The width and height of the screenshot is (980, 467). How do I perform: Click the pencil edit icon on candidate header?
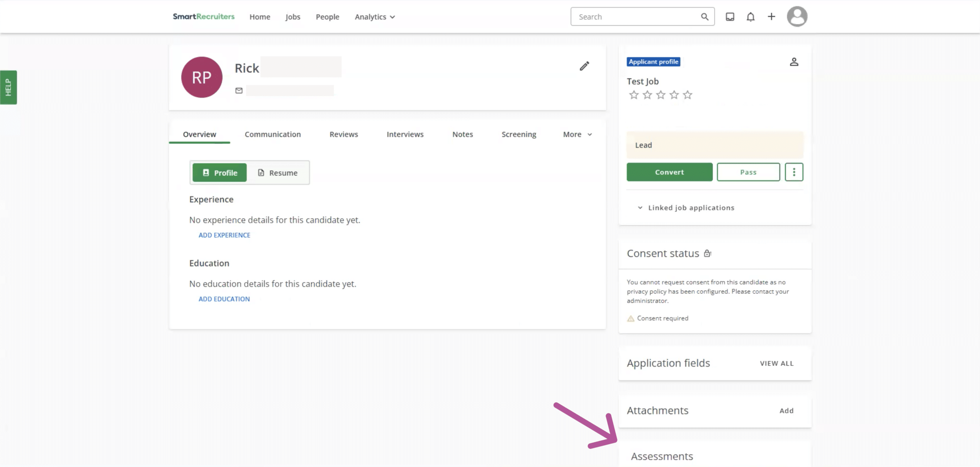click(584, 66)
